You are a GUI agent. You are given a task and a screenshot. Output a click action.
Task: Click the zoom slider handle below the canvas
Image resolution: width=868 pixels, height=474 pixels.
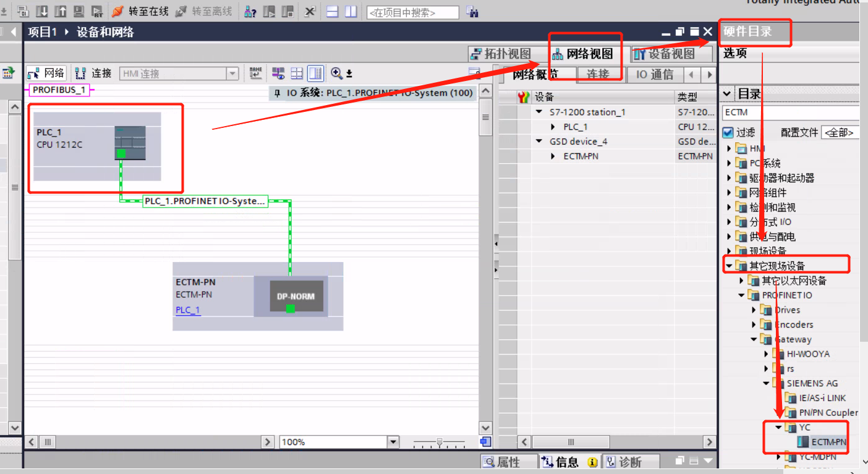pos(439,442)
